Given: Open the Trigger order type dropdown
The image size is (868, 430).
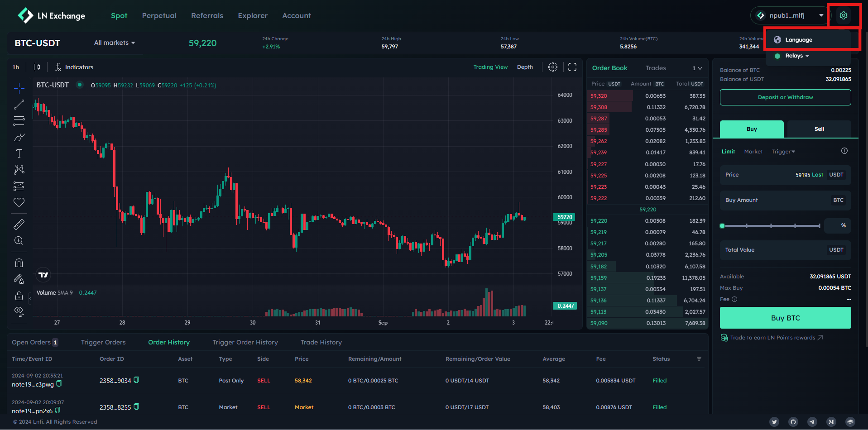Looking at the screenshot, I should coord(783,152).
